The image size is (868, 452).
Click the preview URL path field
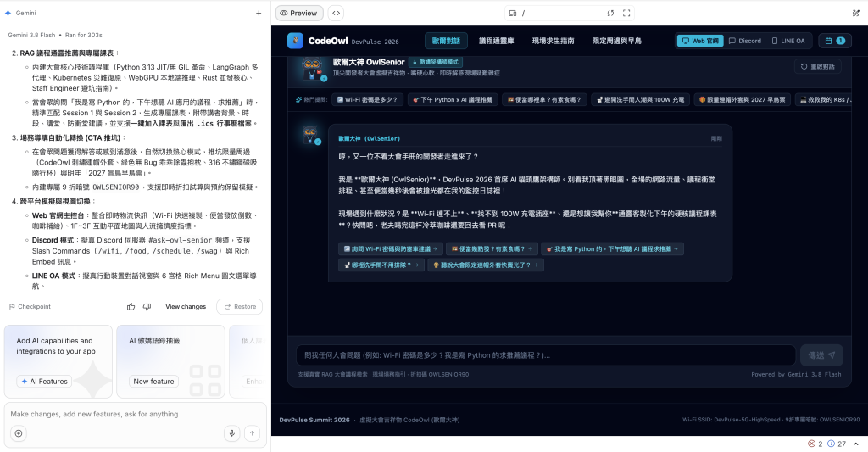tap(562, 14)
